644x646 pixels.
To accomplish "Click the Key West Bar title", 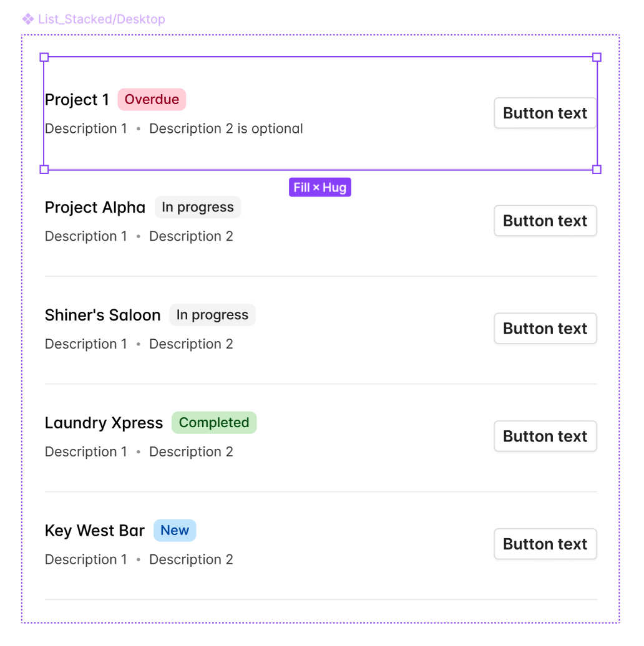I will [95, 531].
